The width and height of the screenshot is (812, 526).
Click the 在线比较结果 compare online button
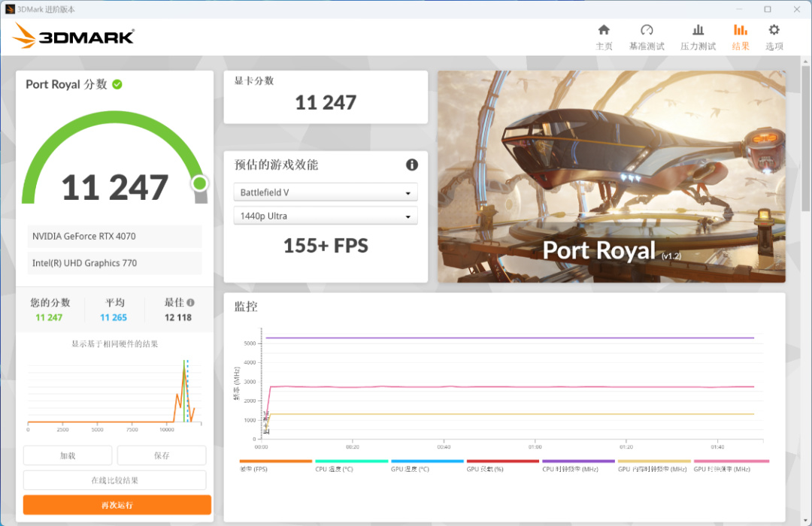[x=114, y=480]
